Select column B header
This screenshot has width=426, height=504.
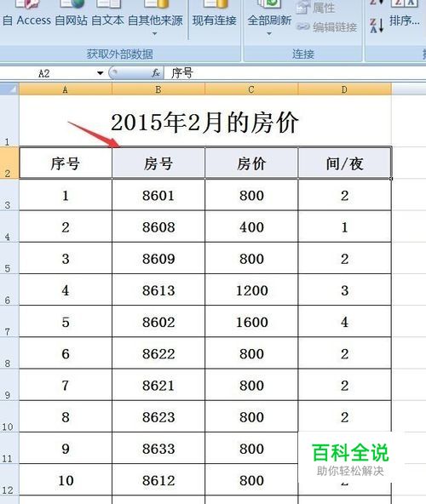tap(158, 89)
